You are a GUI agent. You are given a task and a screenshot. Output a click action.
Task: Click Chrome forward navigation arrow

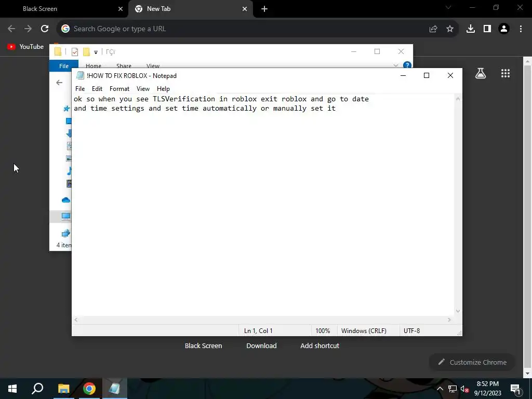pos(28,29)
